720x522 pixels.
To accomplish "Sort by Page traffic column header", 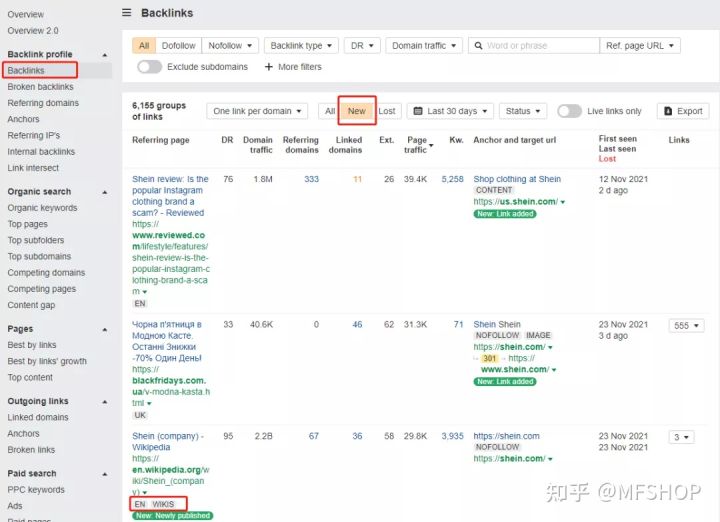I will [417, 145].
